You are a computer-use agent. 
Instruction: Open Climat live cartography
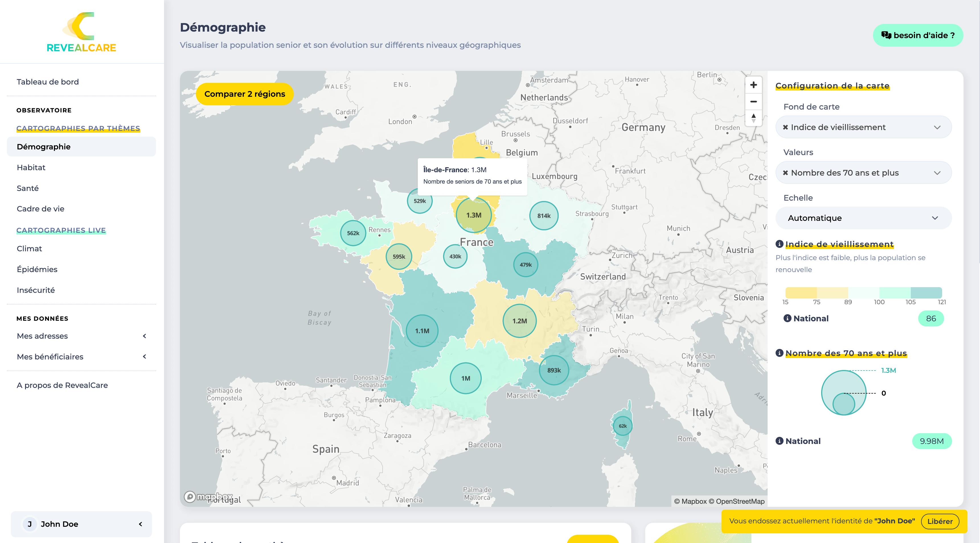29,249
